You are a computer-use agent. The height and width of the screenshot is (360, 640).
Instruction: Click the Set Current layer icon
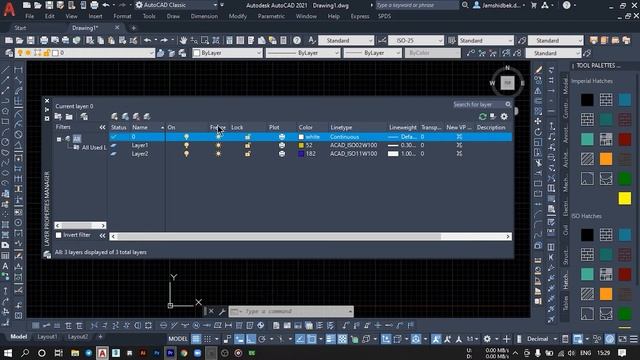click(x=147, y=117)
